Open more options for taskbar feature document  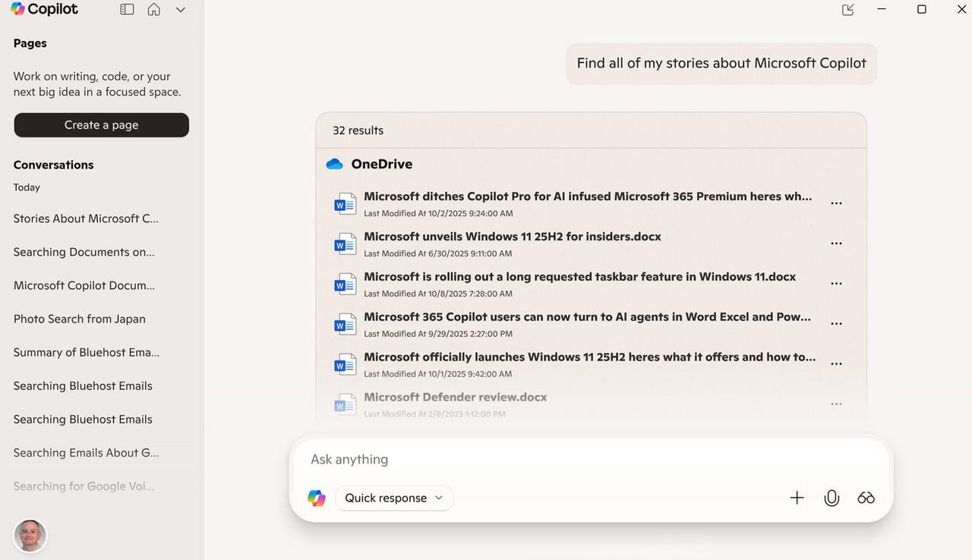pos(836,284)
